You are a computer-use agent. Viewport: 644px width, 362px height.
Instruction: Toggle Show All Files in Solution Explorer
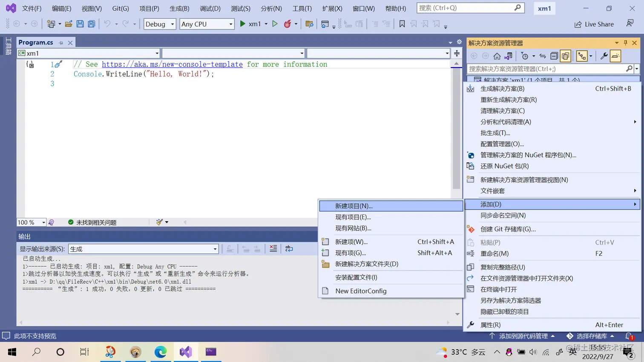tap(566, 56)
